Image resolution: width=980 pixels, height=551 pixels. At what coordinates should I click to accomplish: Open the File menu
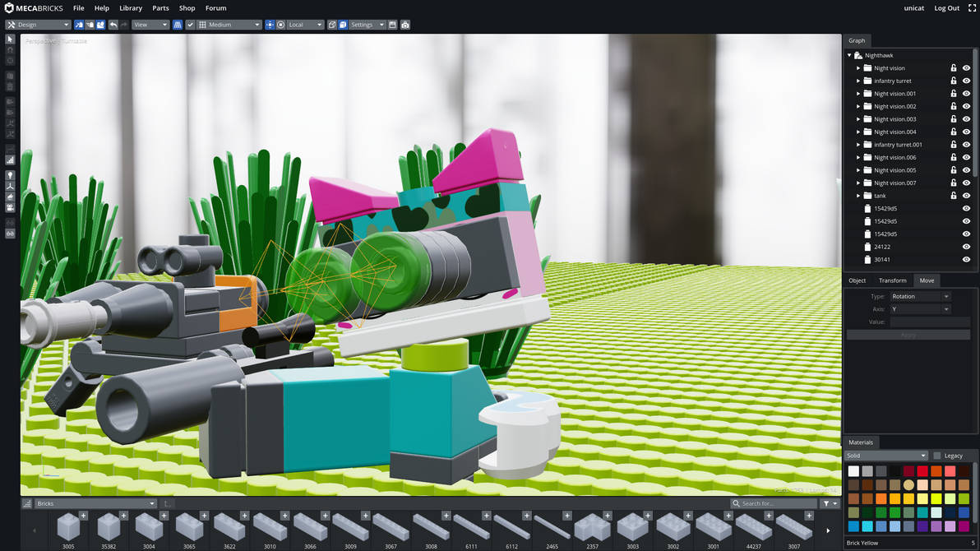(x=79, y=8)
